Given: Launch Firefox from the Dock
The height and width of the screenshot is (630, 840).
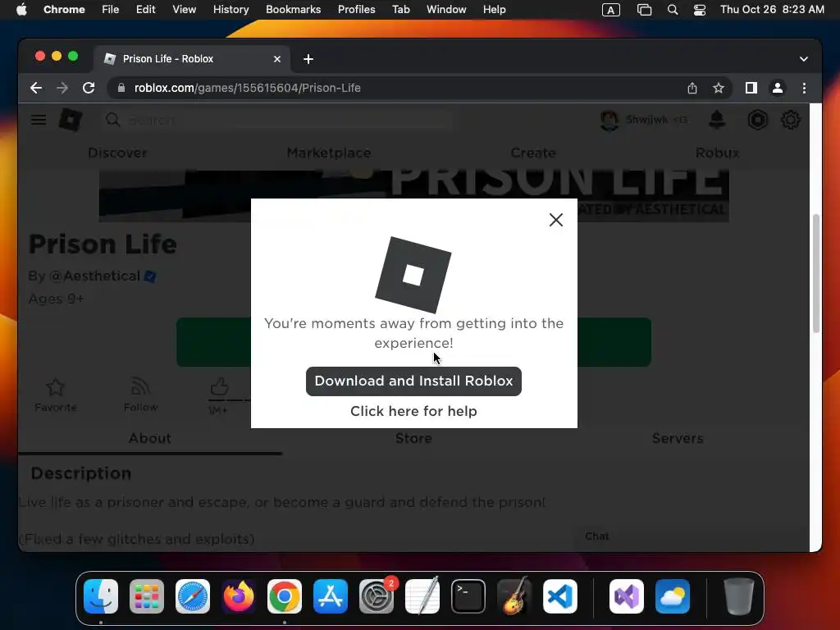Looking at the screenshot, I should (x=239, y=596).
